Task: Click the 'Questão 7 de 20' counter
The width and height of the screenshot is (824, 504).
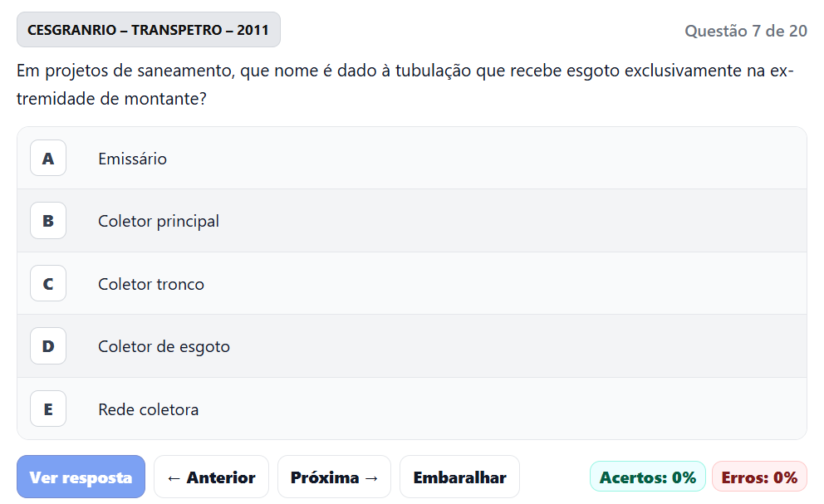Action: coord(745,32)
